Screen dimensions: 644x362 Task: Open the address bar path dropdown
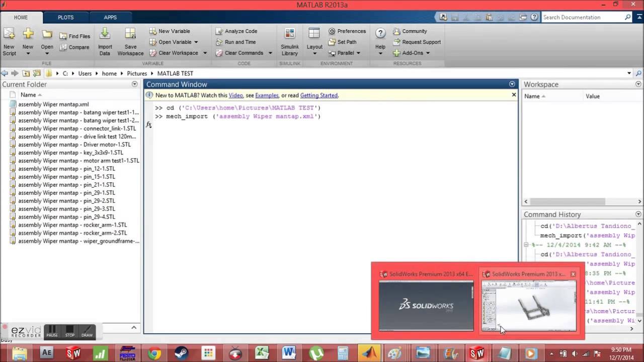click(x=629, y=73)
